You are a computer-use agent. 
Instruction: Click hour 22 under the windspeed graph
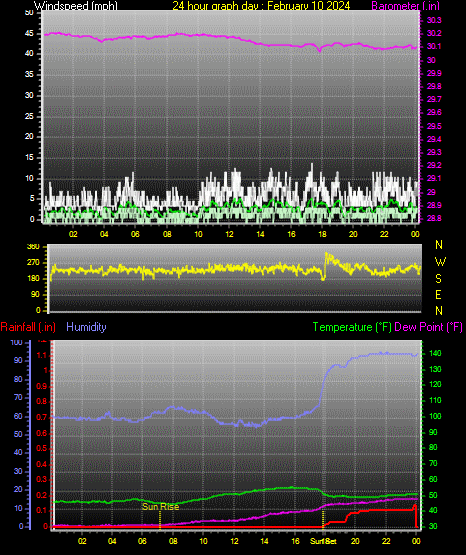[384, 234]
